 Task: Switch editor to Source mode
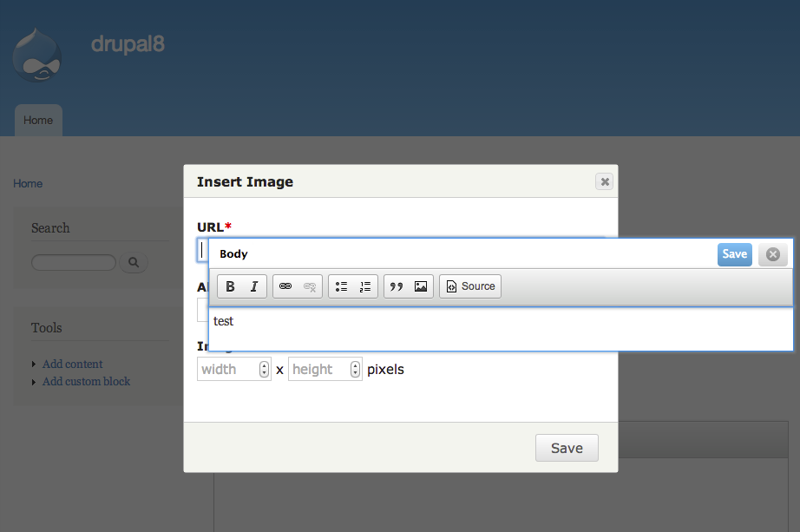tap(470, 286)
